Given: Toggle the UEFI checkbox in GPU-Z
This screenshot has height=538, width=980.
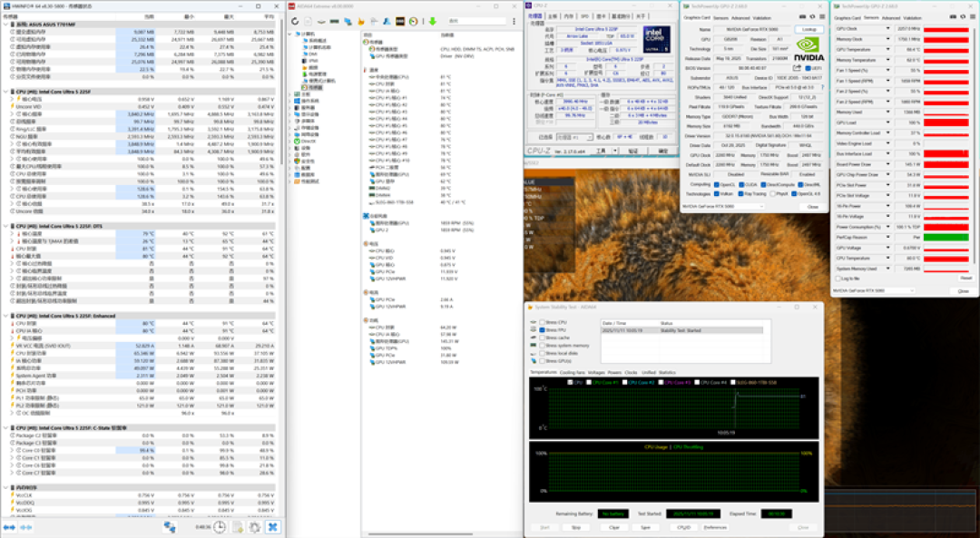Looking at the screenshot, I should point(808,68).
